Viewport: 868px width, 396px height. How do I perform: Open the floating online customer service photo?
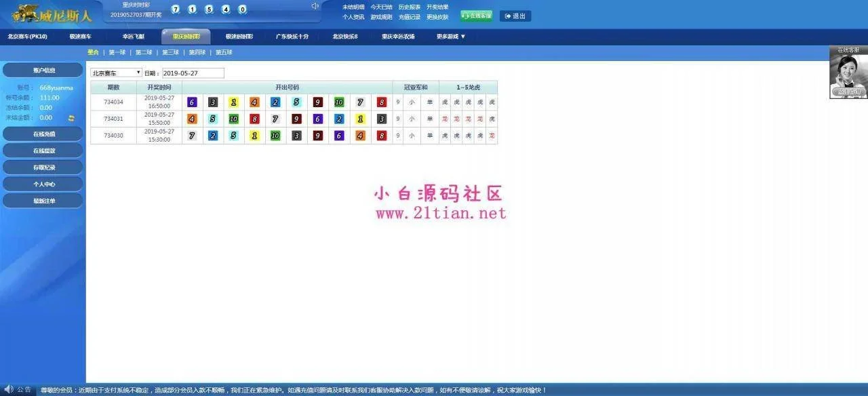pos(848,73)
